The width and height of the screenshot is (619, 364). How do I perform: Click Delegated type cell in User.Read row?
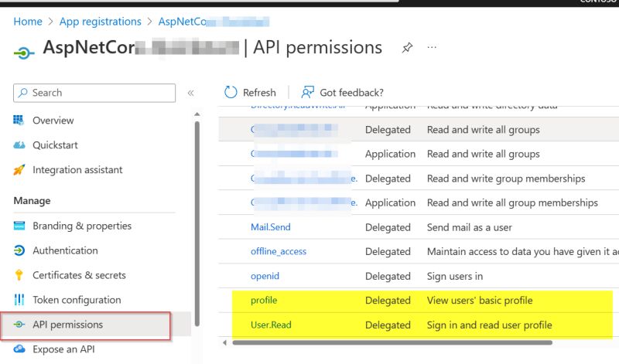(x=388, y=325)
